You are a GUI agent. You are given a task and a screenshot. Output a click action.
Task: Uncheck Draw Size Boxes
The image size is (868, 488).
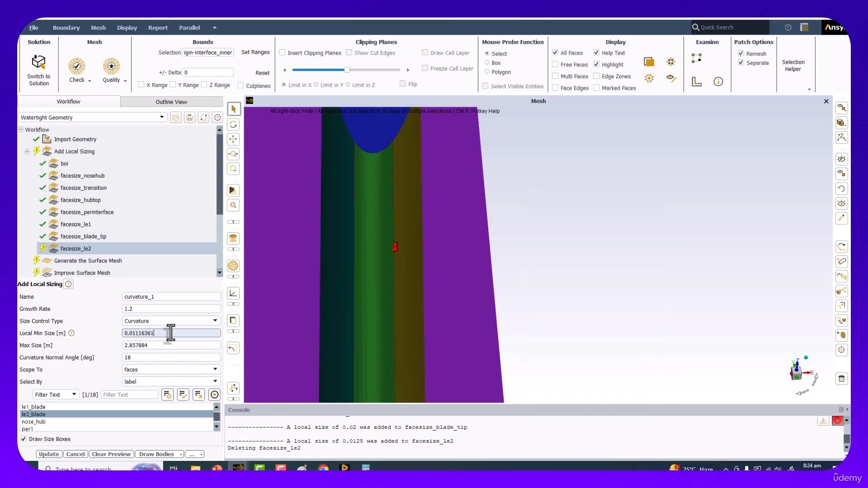click(24, 439)
